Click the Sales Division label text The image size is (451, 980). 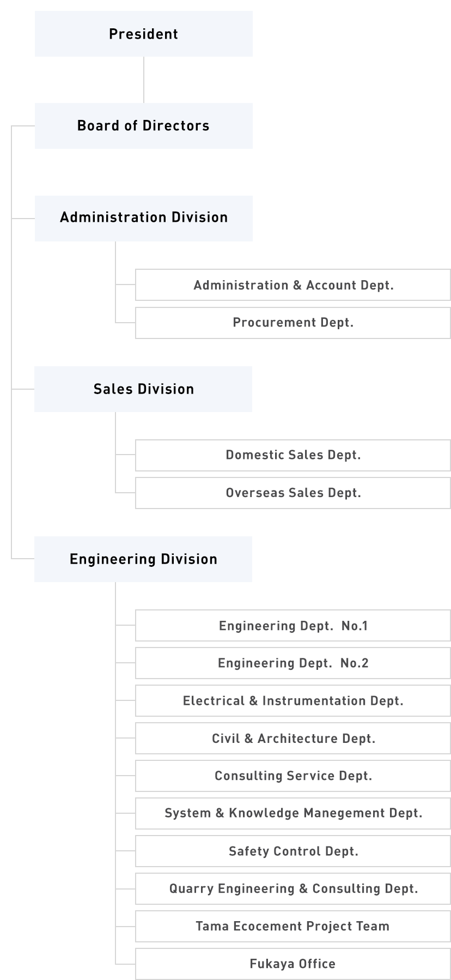click(144, 389)
